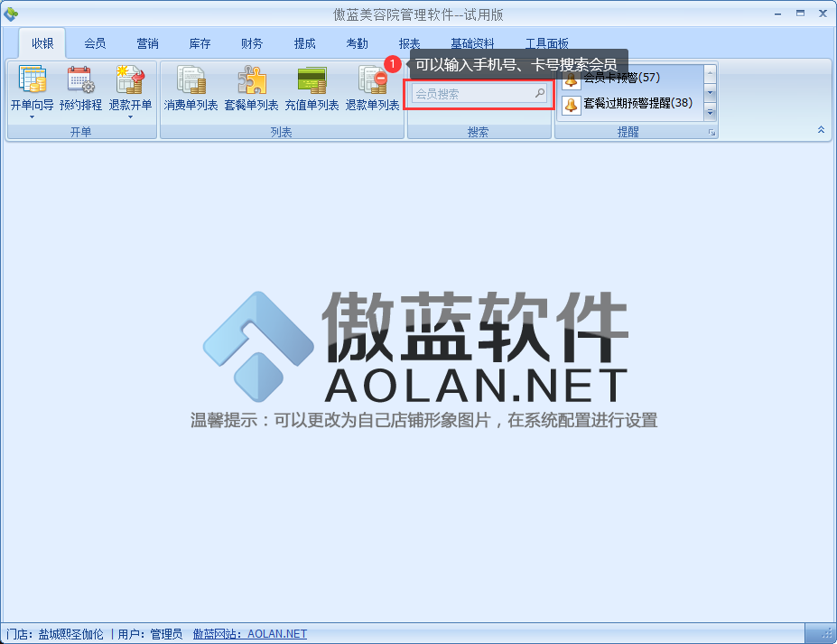Switch to the 收银 tab
Image resolution: width=837 pixels, height=644 pixels.
(42, 43)
